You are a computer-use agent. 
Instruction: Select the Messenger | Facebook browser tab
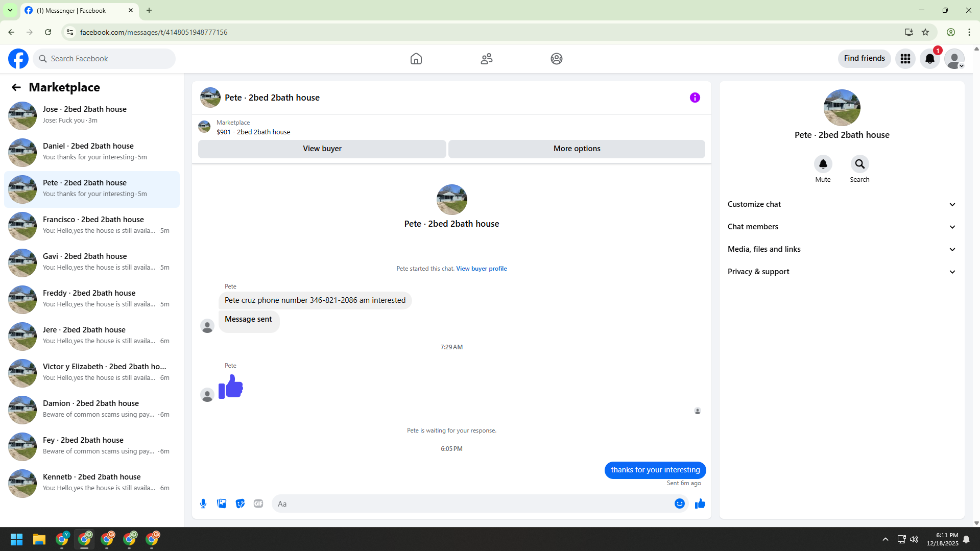pos(79,10)
